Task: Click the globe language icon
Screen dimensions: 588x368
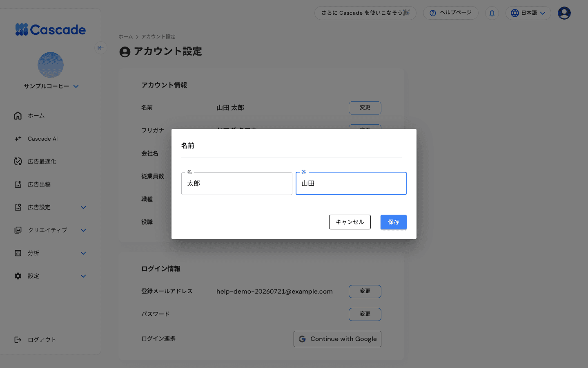Action: pyautogui.click(x=515, y=13)
